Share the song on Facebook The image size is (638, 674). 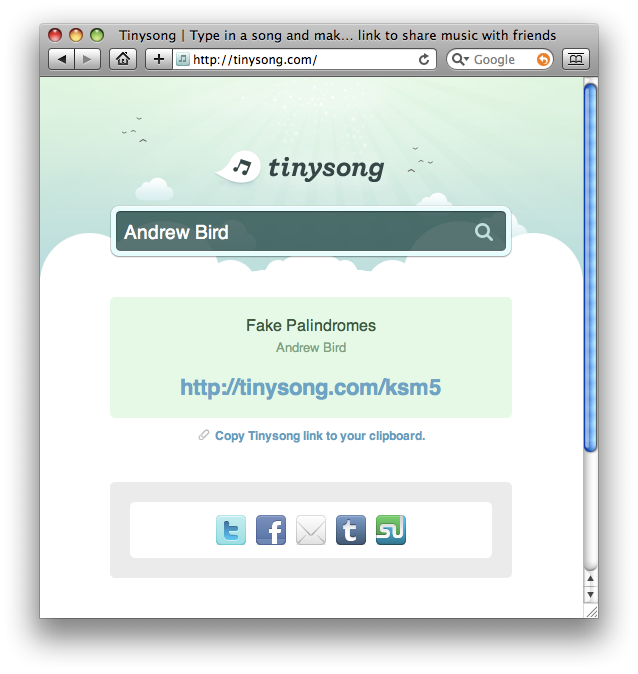(x=271, y=530)
